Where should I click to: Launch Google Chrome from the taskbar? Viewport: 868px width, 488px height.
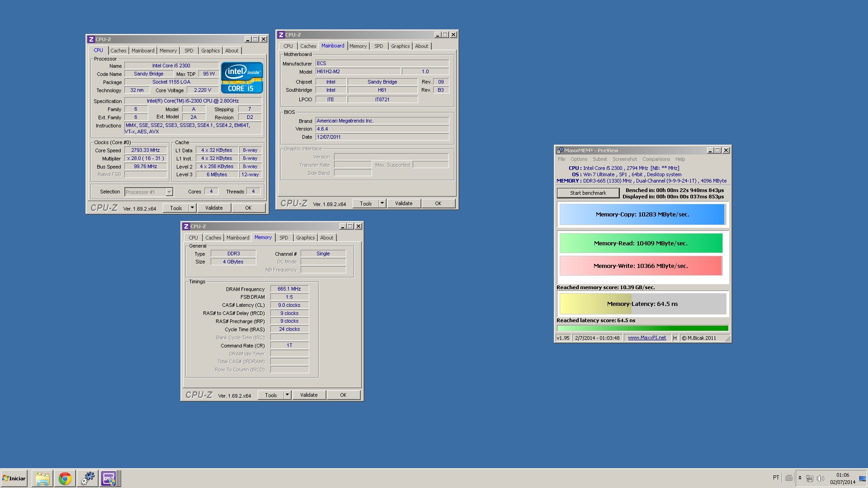[65, 479]
